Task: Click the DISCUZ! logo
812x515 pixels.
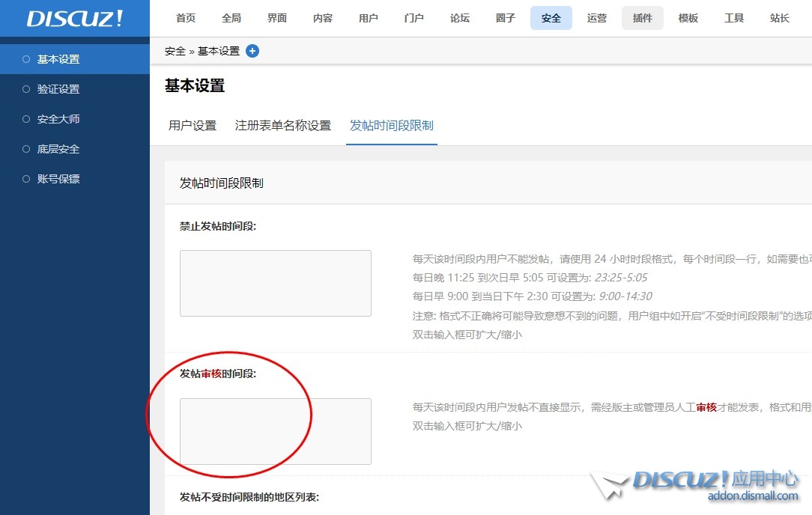Action: (75, 19)
